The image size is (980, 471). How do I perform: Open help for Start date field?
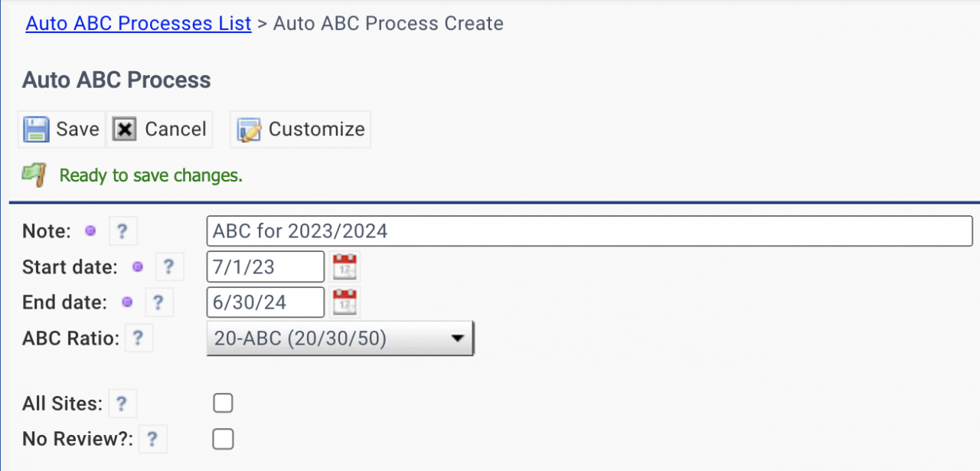pos(168,267)
